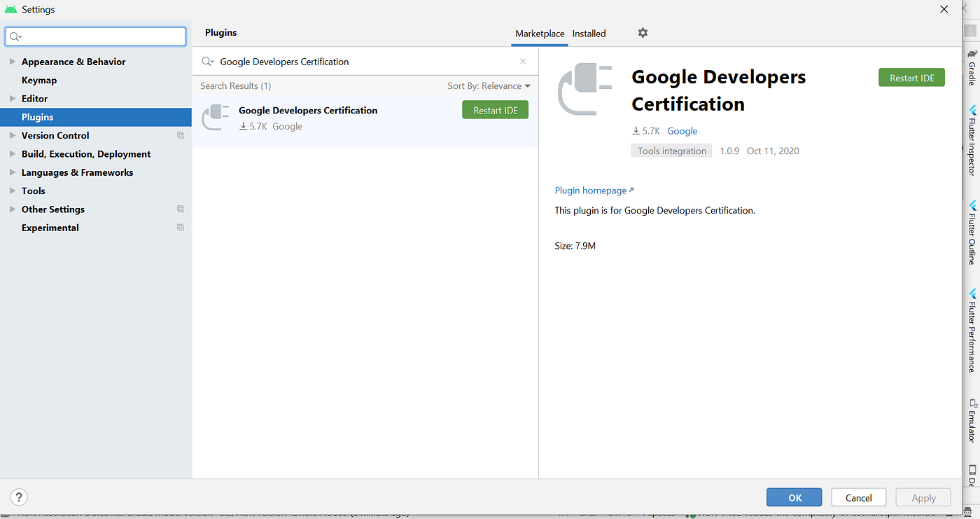Close the Settings dialog window
The width and height of the screenshot is (980, 519).
(944, 9)
